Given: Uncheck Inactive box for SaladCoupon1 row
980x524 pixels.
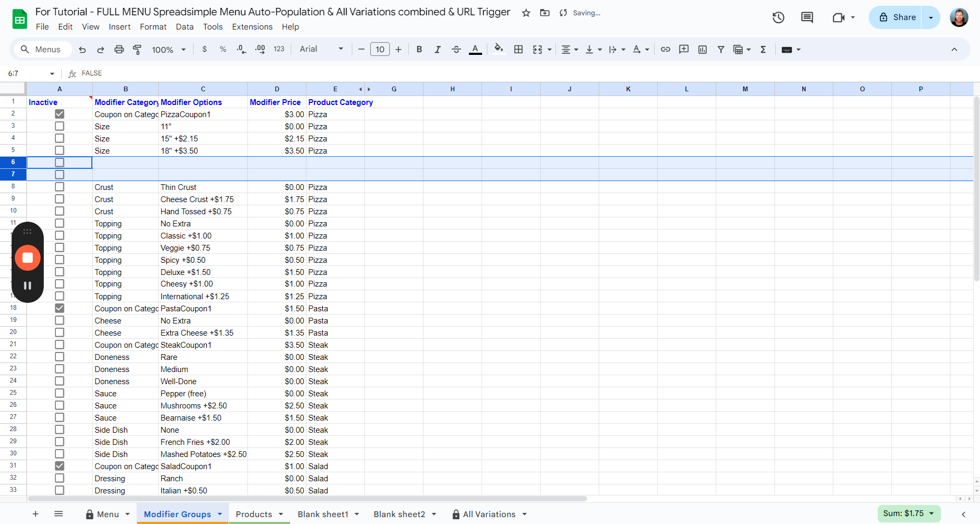Looking at the screenshot, I should [60, 466].
